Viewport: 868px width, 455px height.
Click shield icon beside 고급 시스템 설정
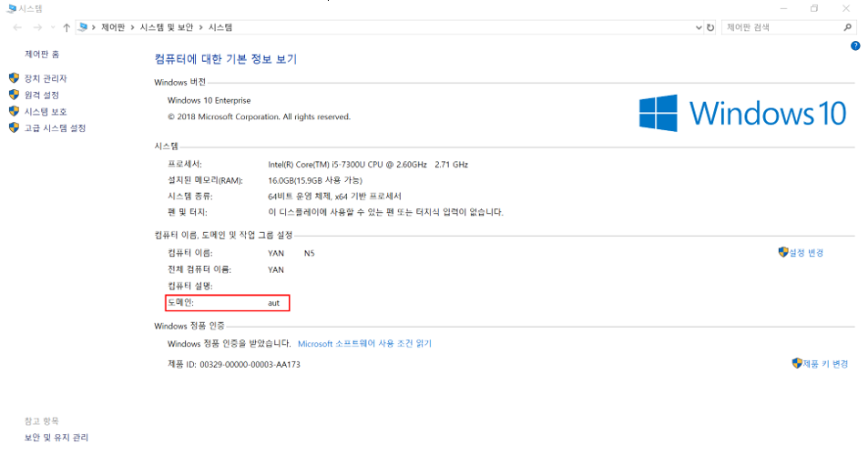click(x=15, y=127)
